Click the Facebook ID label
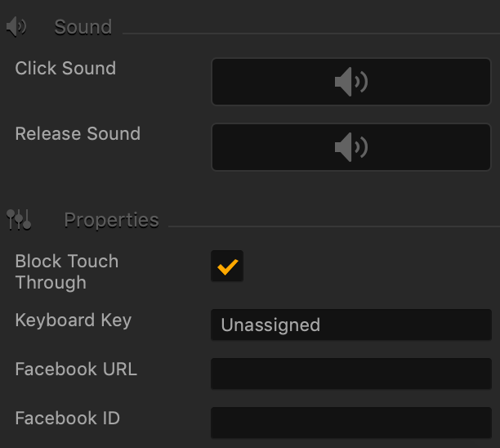 [67, 419]
